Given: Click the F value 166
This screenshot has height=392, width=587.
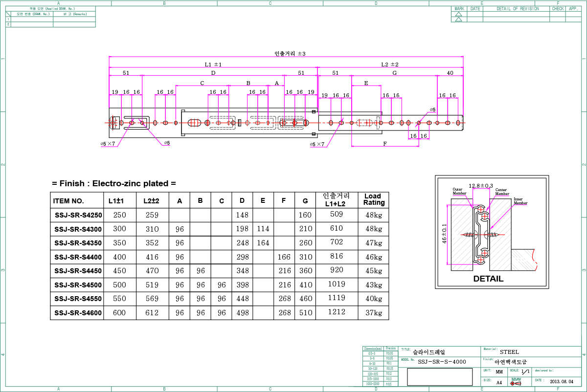Looking at the screenshot, I should (x=284, y=257).
